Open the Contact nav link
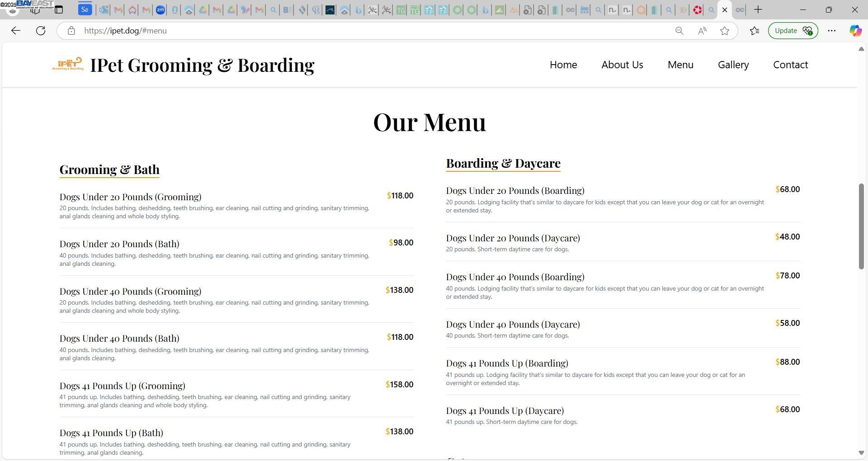The image size is (868, 461). [790, 65]
